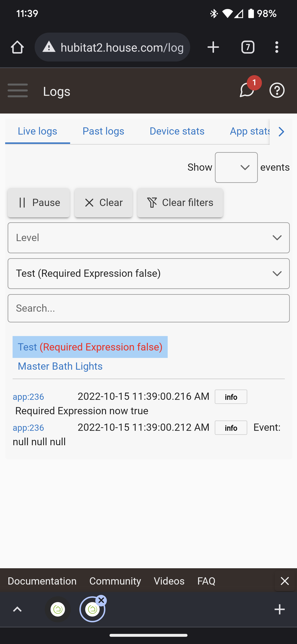Expand the bottom tab strip with the up chevron
The width and height of the screenshot is (297, 644).
[x=17, y=609]
